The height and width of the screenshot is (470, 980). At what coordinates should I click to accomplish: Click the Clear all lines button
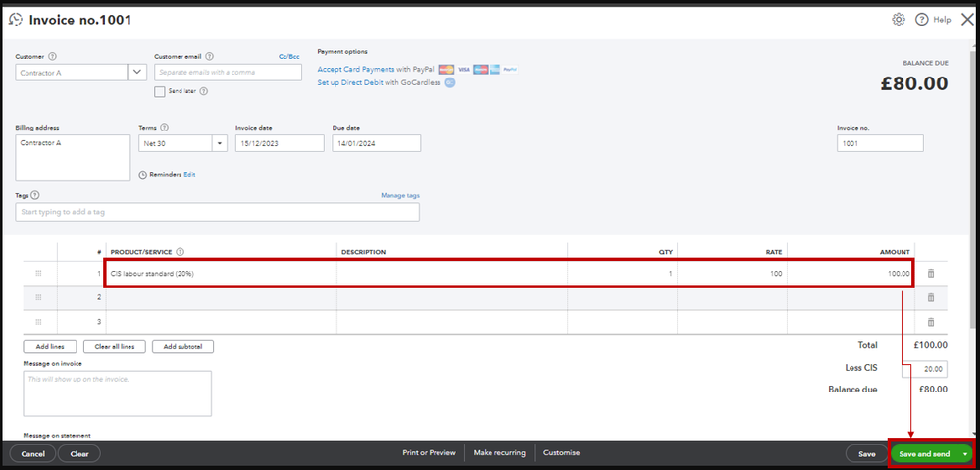(x=114, y=347)
